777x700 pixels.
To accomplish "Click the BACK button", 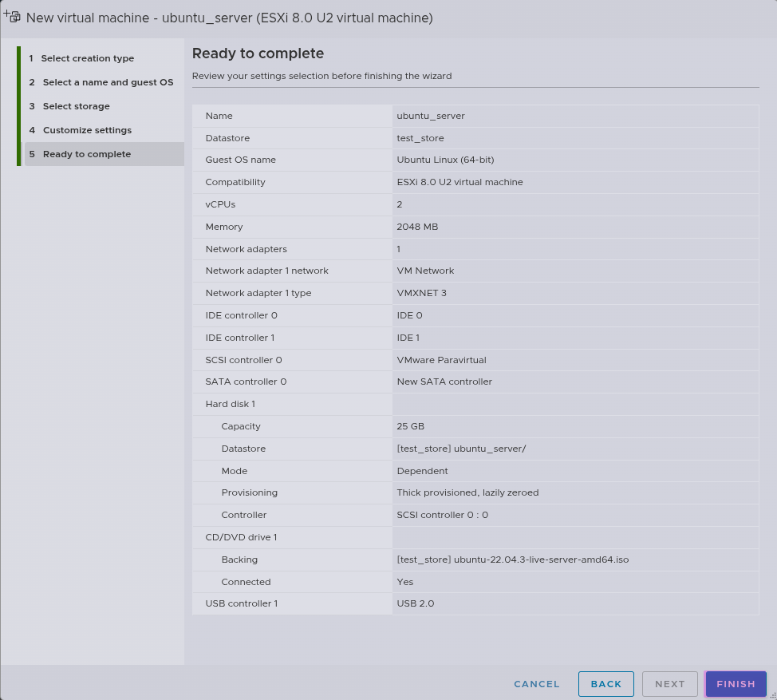I will click(x=605, y=684).
